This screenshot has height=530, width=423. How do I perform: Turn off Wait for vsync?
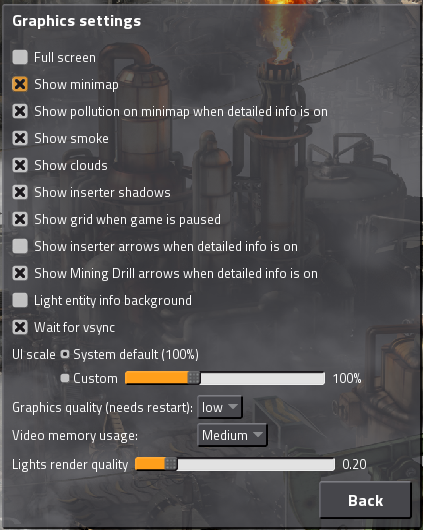tap(20, 328)
